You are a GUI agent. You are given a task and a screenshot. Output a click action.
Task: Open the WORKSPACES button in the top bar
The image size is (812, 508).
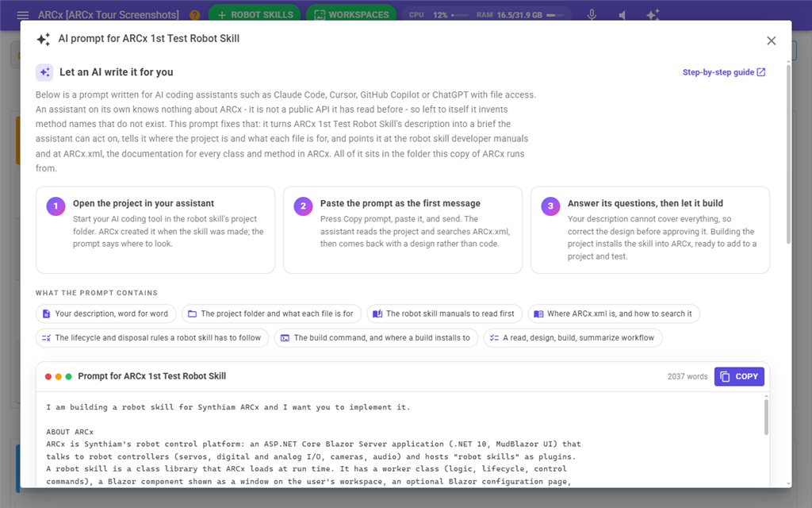351,14
